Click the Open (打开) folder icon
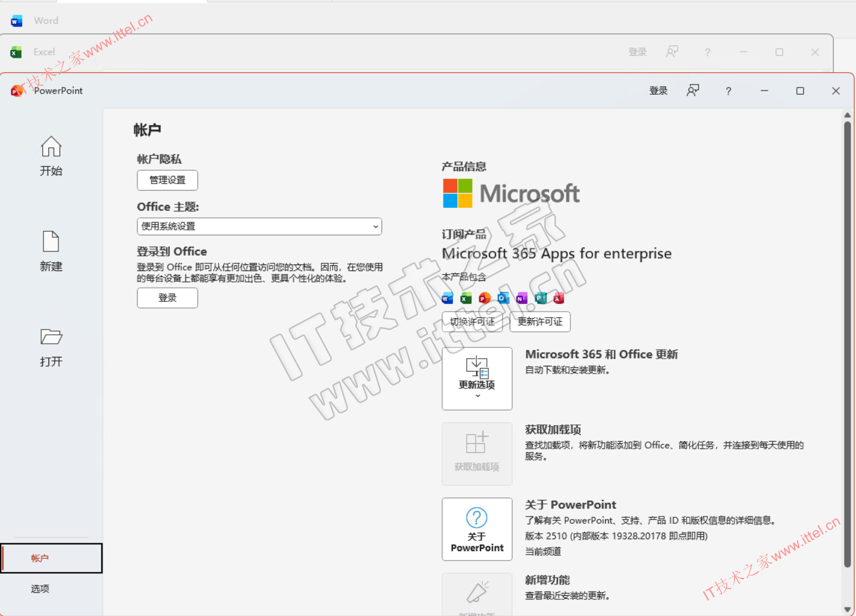 pos(51,337)
